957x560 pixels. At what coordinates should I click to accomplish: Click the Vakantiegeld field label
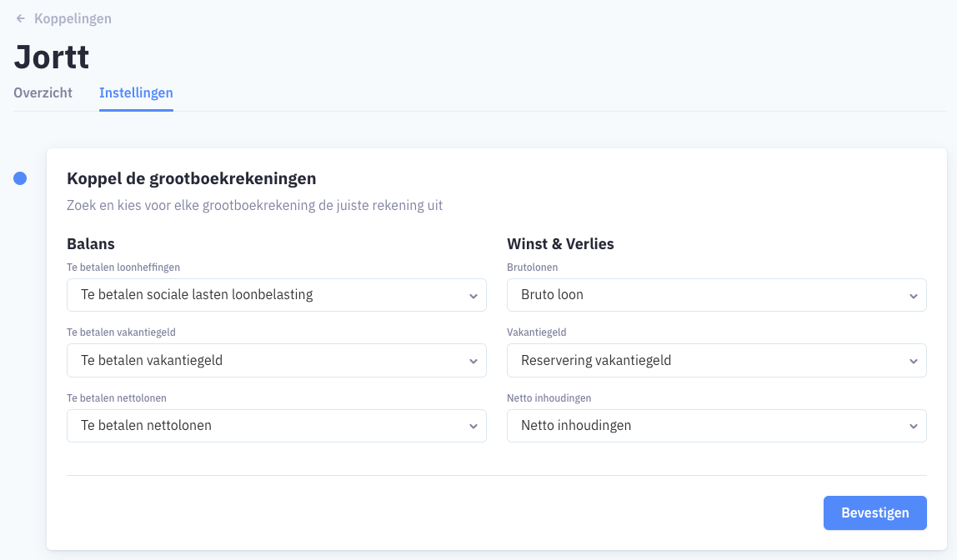(537, 332)
